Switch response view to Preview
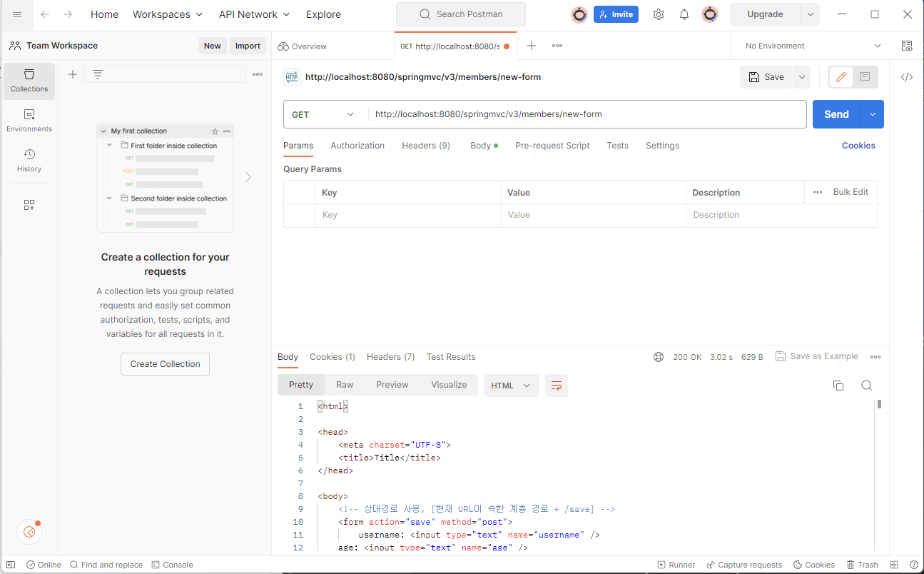Screen dimensions: 924x574 (392, 385)
